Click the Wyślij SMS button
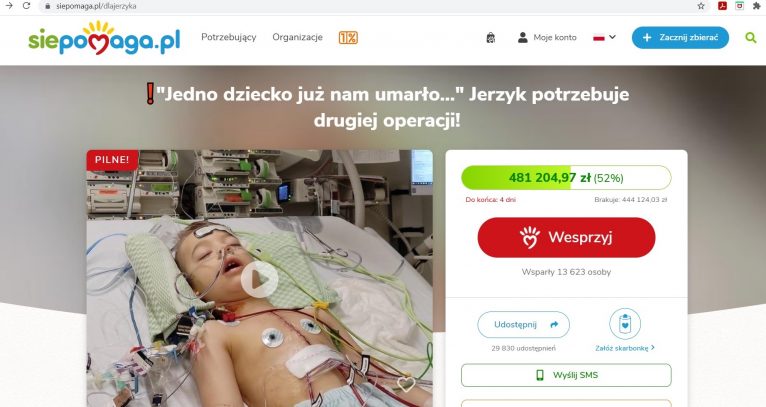The width and height of the screenshot is (766, 407). click(x=566, y=375)
